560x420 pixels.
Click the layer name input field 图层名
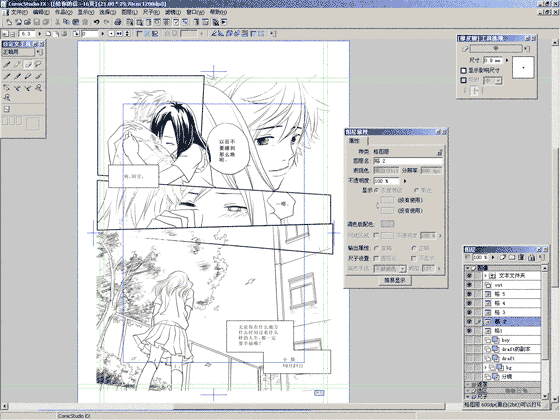point(408,161)
